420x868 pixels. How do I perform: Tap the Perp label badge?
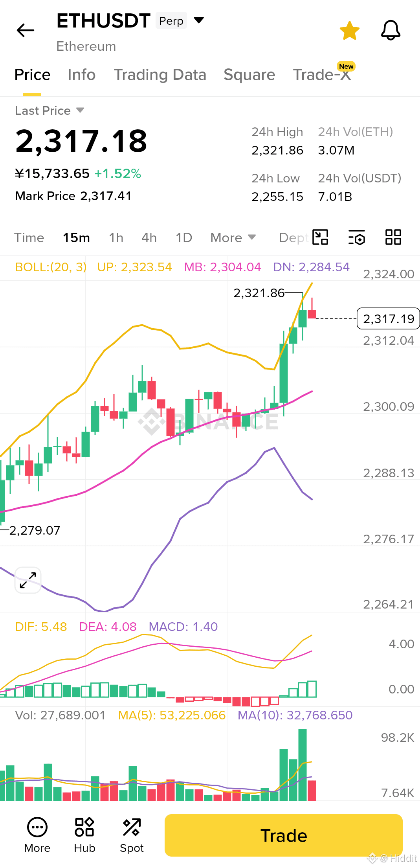tap(171, 20)
